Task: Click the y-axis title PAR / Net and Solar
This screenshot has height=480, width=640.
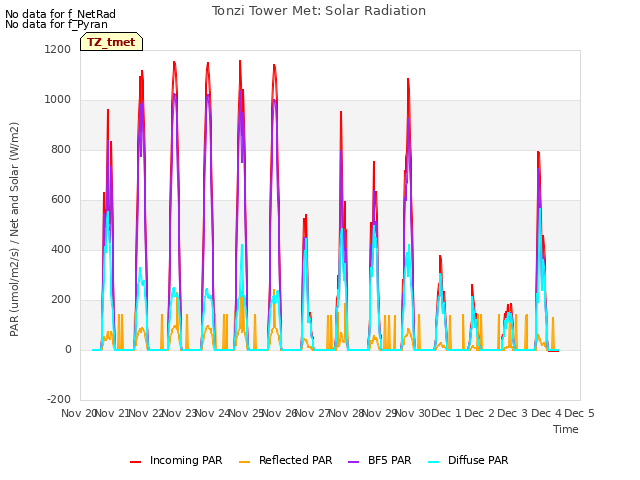Action: click(14, 229)
